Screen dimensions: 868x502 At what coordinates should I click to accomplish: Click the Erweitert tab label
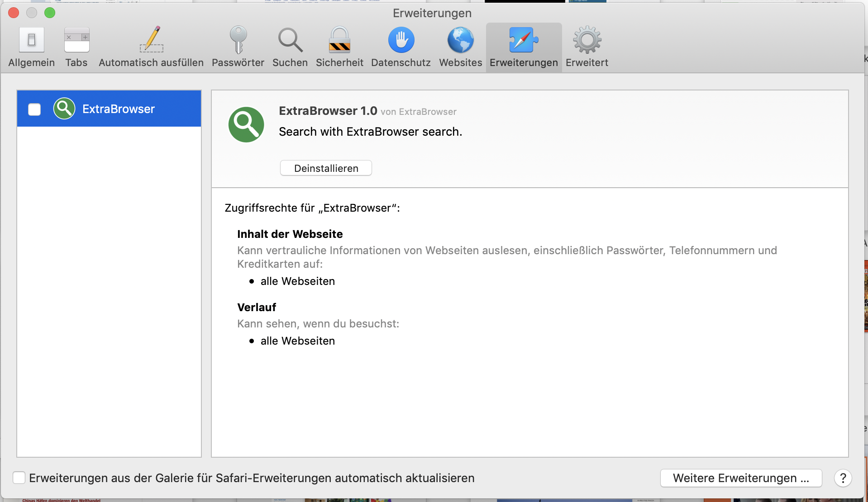tap(587, 62)
